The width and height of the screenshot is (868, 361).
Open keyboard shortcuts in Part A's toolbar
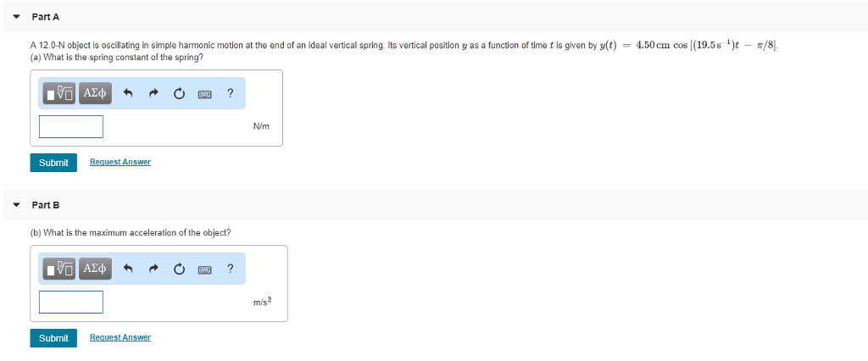point(204,94)
